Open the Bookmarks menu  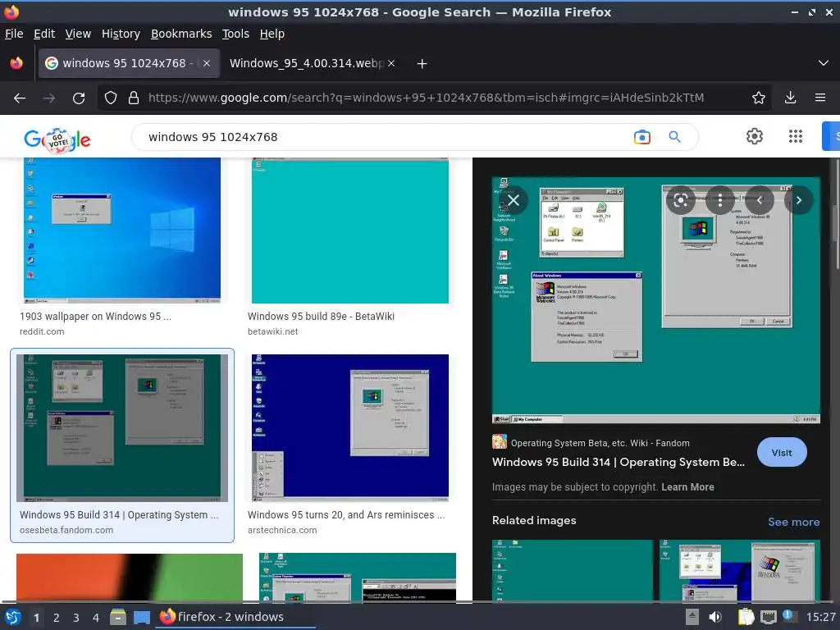(181, 34)
